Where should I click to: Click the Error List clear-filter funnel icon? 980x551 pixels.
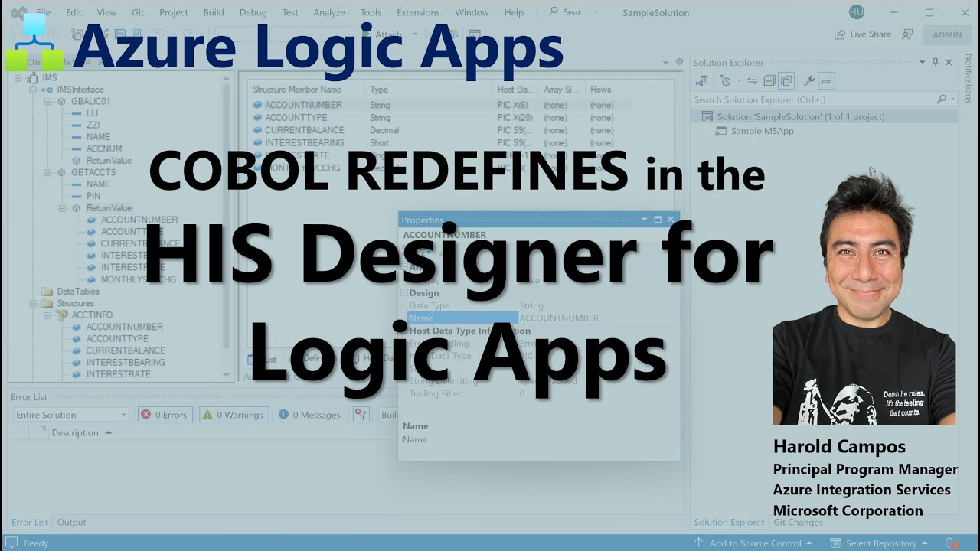pos(361,415)
